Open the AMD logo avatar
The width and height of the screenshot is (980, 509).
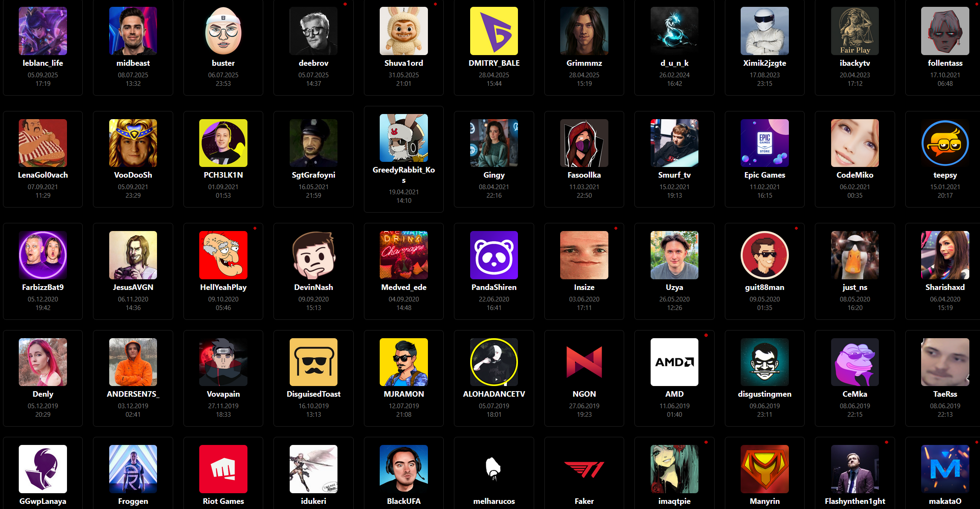coord(674,362)
